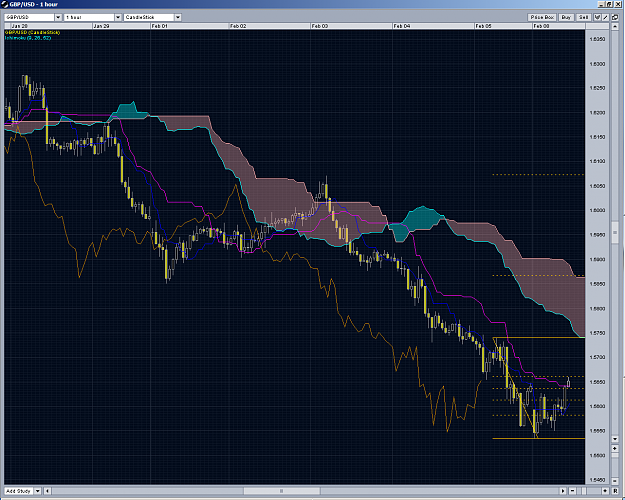Click the horizontal zoom in plus button
This screenshot has height=500, width=625.
605,491
